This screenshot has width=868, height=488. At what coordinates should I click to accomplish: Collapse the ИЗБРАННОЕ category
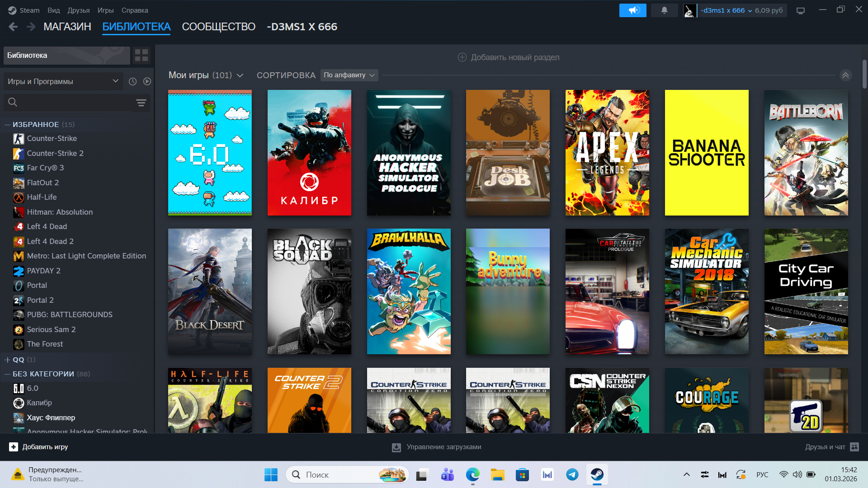coord(7,124)
